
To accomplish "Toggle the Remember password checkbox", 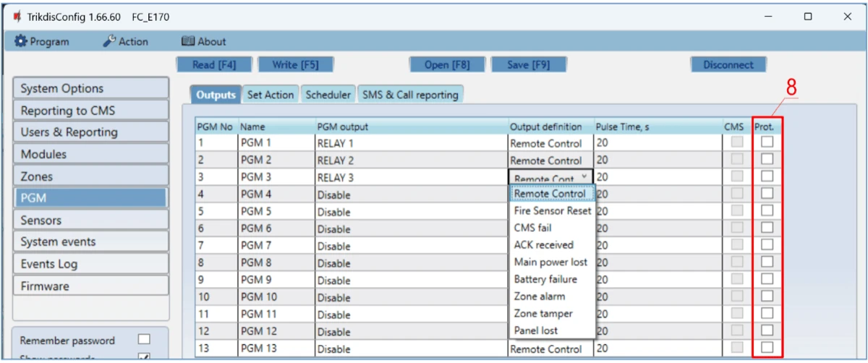I will pos(144,339).
